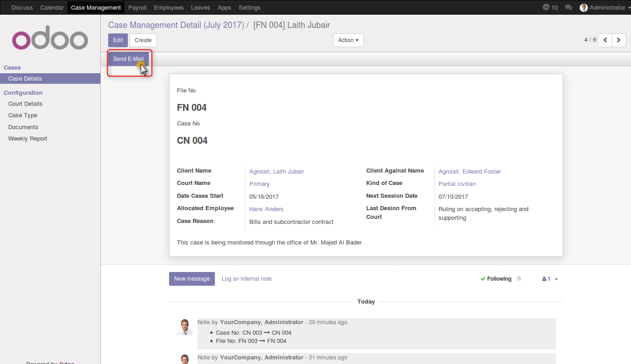The height and width of the screenshot is (364, 631).
Task: Toggle the Following subscription status
Action: click(x=496, y=279)
